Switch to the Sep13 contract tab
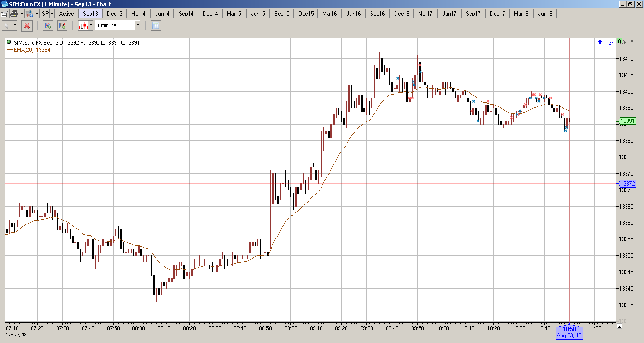Screen dimensions: 644x343 91,14
